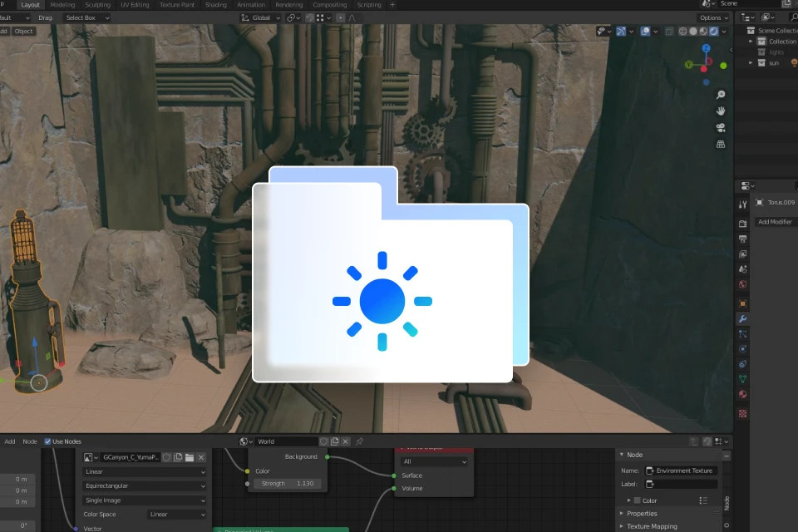Viewport: 798px width, 532px height.
Task: Open the Physics properties tab
Action: pyautogui.click(x=742, y=349)
